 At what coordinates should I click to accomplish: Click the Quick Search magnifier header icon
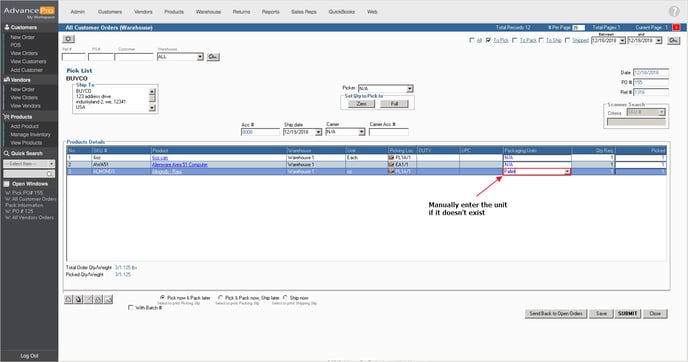click(x=7, y=153)
